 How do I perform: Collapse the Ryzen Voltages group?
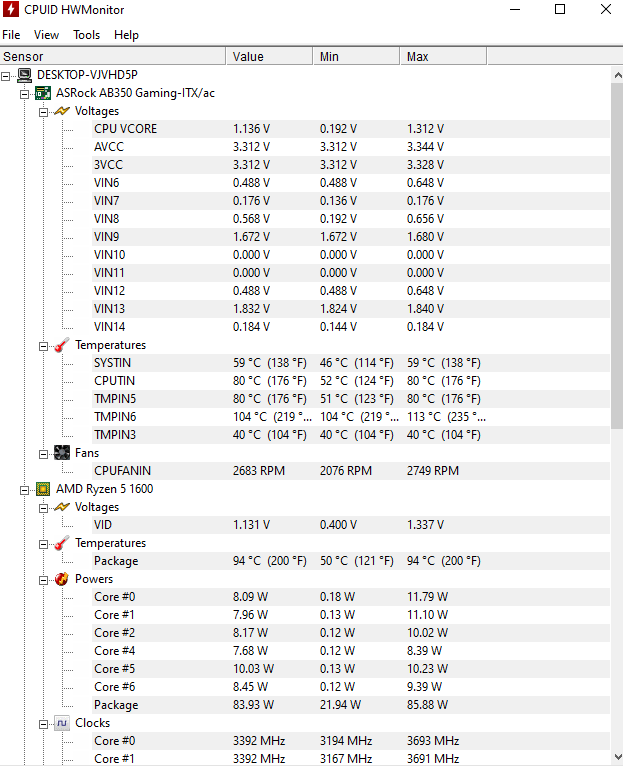[x=44, y=508]
